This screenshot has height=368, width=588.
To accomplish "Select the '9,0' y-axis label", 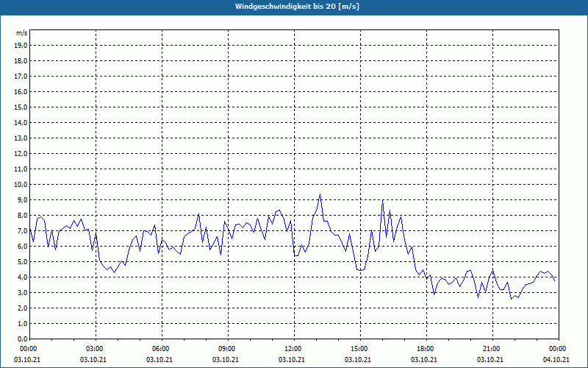I will (x=22, y=199).
